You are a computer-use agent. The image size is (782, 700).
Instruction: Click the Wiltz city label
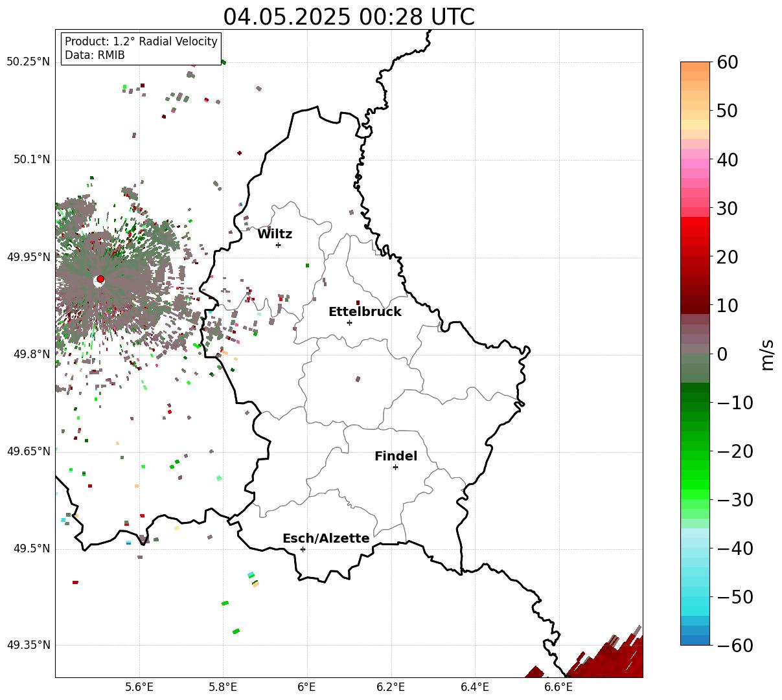point(275,234)
